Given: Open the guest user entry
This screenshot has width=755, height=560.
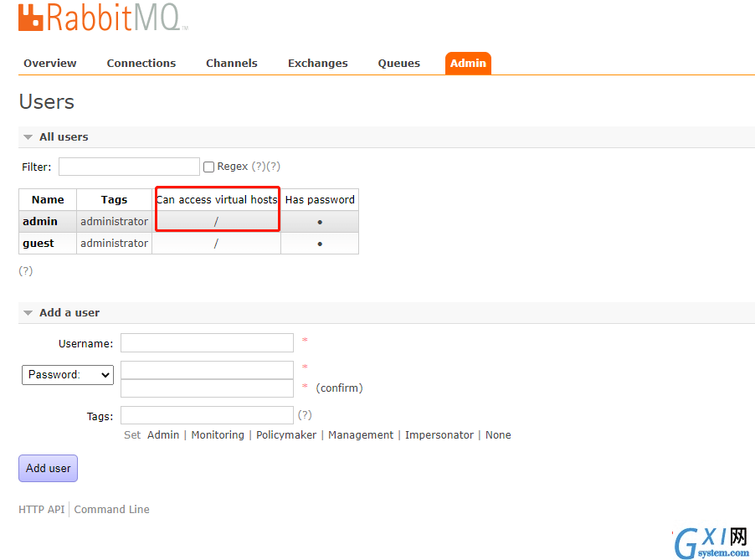Looking at the screenshot, I should coord(38,244).
